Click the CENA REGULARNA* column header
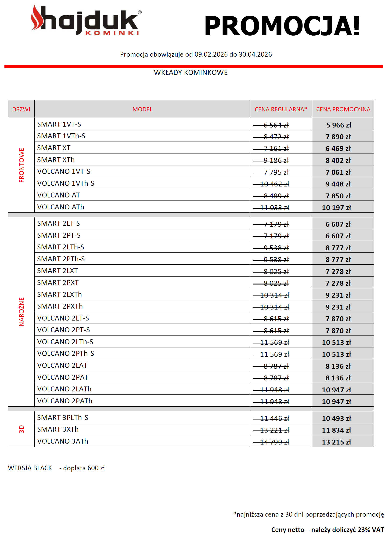The image size is (392, 536). [x=281, y=109]
